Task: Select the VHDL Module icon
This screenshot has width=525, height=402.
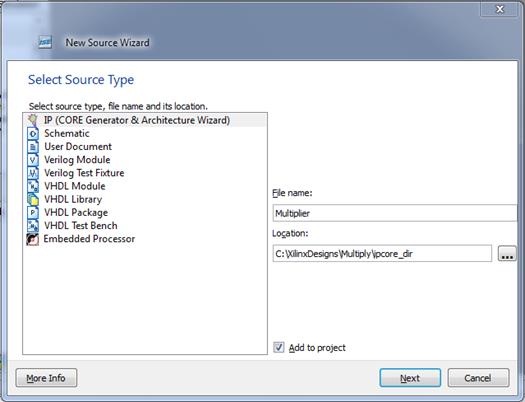Action: point(33,186)
